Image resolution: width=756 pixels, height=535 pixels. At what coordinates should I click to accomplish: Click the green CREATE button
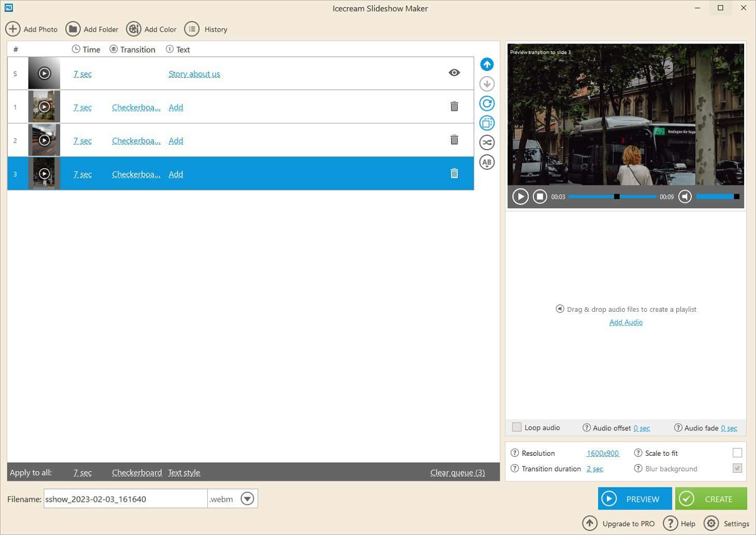(x=711, y=499)
